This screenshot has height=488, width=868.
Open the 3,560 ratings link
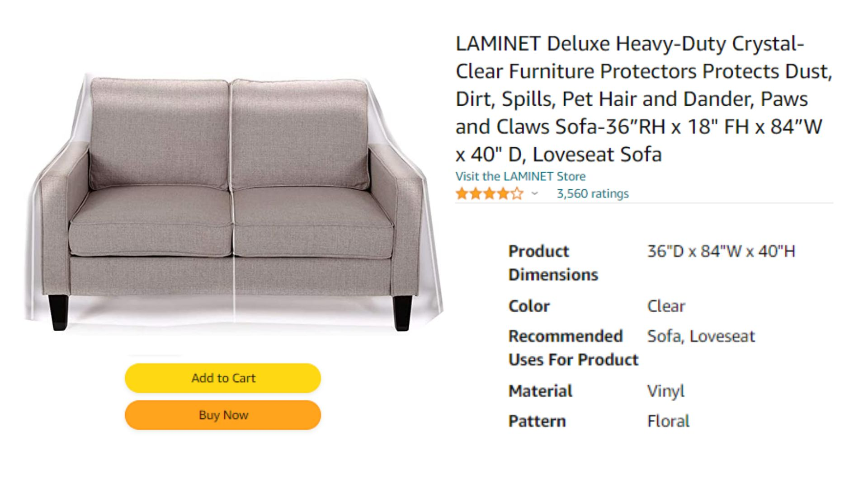coord(593,193)
